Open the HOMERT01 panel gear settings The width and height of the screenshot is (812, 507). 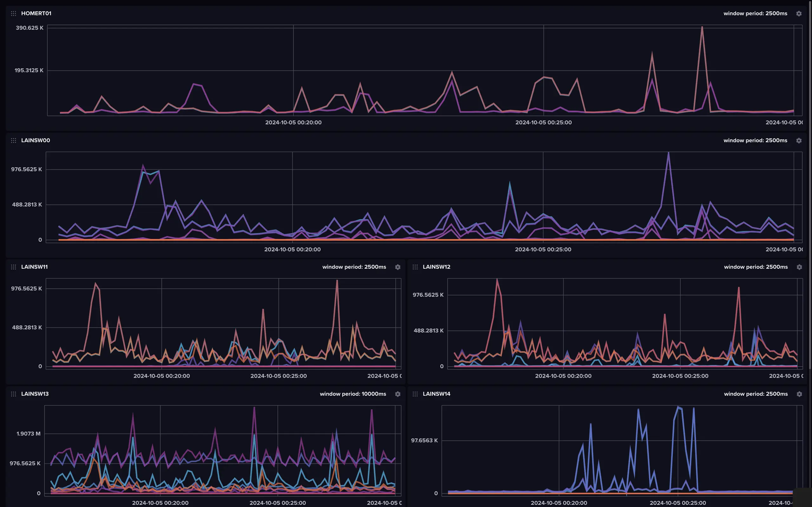click(799, 13)
